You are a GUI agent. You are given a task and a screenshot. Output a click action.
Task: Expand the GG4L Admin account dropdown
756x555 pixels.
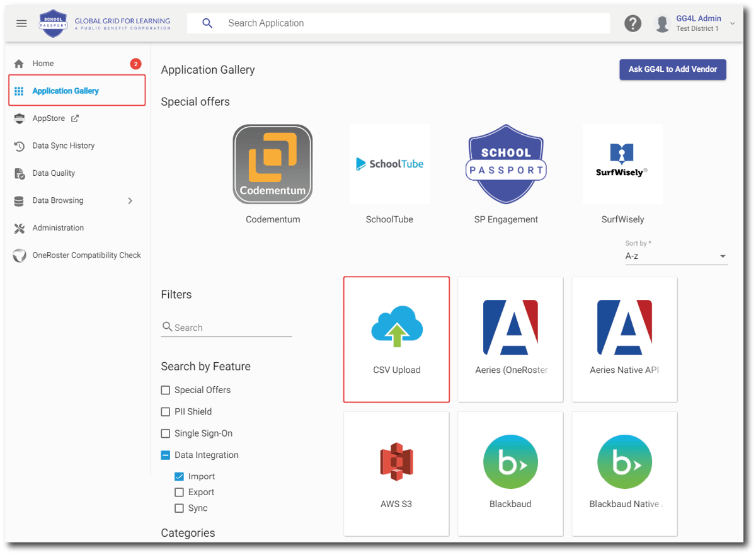click(732, 23)
